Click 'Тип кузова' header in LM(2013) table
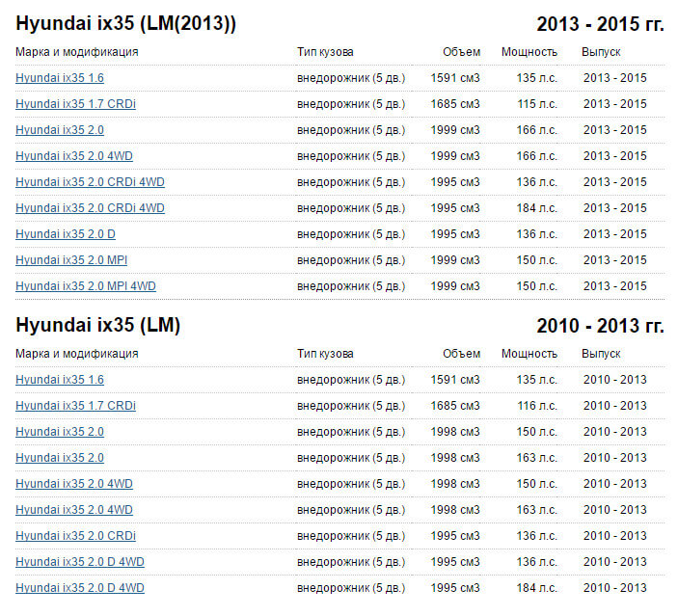Screen dimensions: 678x616 tap(325, 52)
